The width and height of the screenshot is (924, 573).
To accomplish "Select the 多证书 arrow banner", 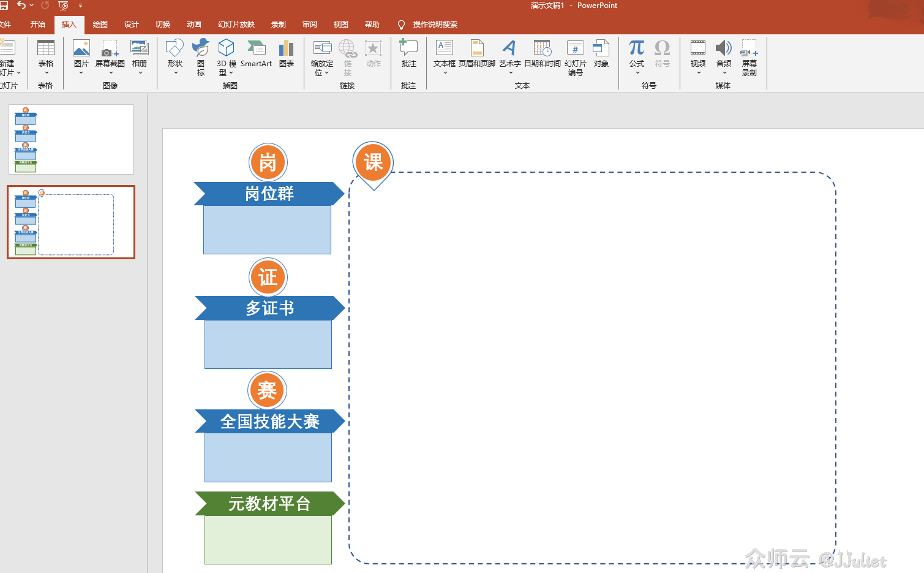I will (x=270, y=308).
